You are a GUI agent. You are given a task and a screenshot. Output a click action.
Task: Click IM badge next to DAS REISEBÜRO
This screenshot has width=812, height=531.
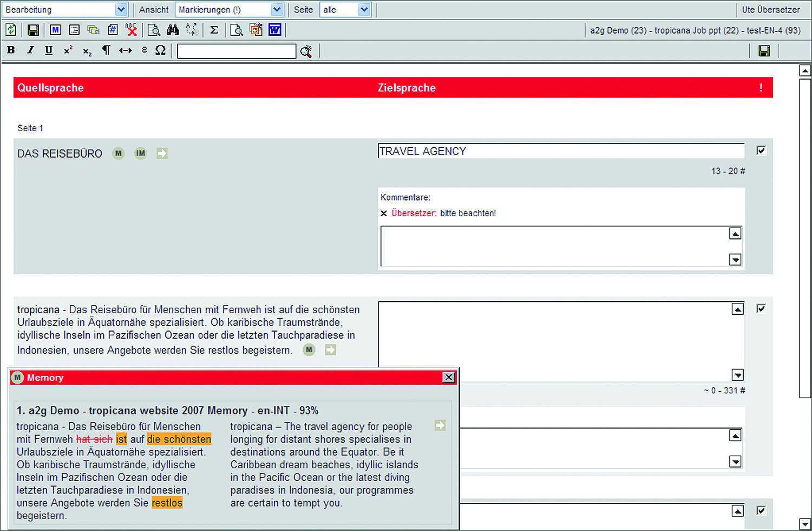pos(140,153)
